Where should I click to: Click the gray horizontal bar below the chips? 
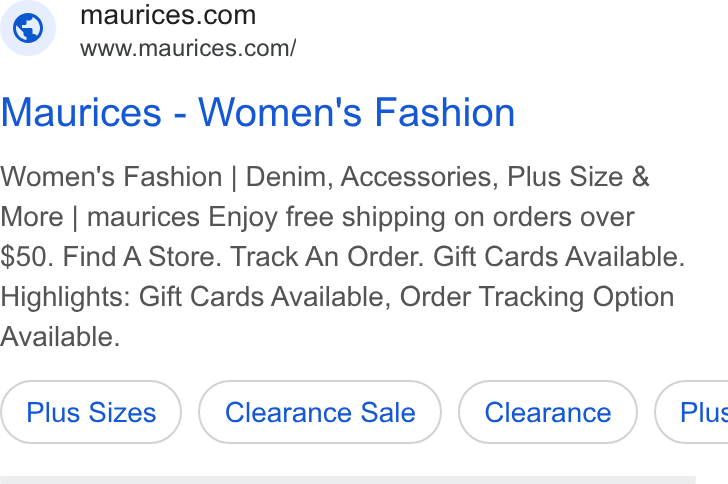(348, 480)
